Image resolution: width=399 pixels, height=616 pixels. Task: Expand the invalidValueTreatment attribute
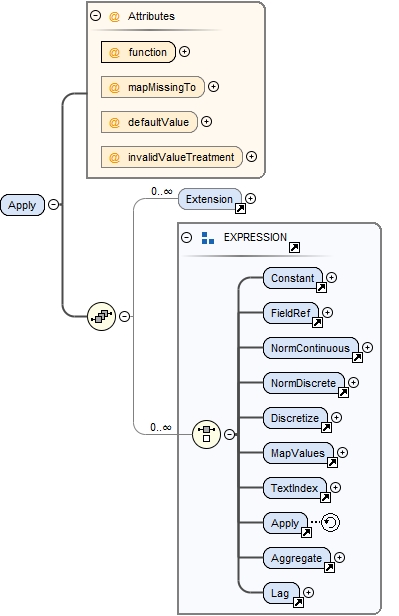tap(251, 157)
